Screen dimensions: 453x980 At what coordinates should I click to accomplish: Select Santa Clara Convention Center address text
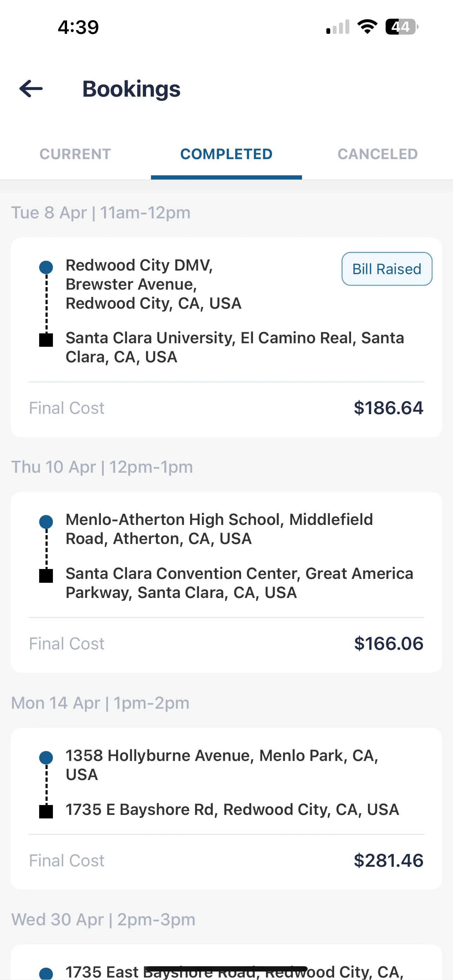pos(239,583)
